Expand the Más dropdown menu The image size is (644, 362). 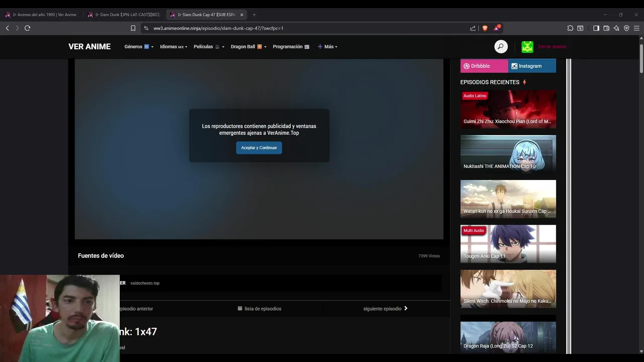click(x=328, y=47)
